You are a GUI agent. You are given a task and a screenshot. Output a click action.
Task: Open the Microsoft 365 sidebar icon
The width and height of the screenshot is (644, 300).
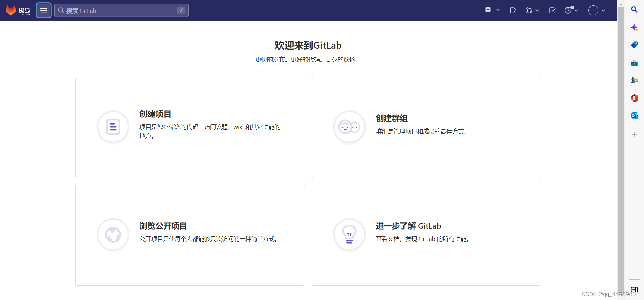click(x=634, y=98)
